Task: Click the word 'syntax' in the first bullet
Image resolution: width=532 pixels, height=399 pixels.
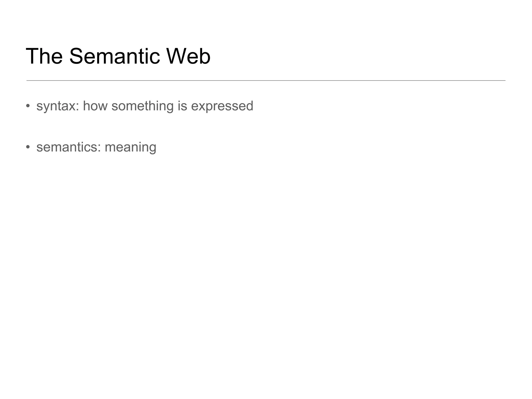Action: tap(56, 107)
